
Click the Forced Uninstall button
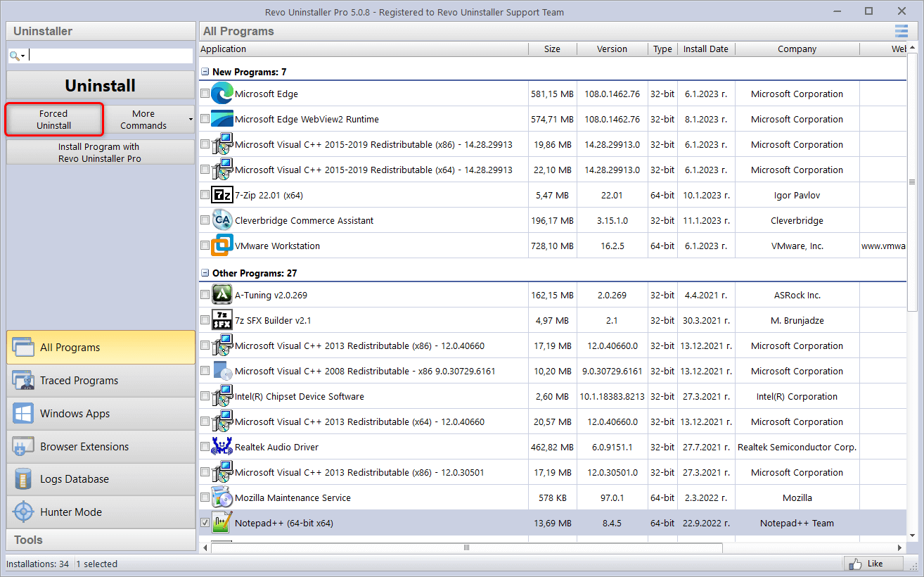click(54, 120)
